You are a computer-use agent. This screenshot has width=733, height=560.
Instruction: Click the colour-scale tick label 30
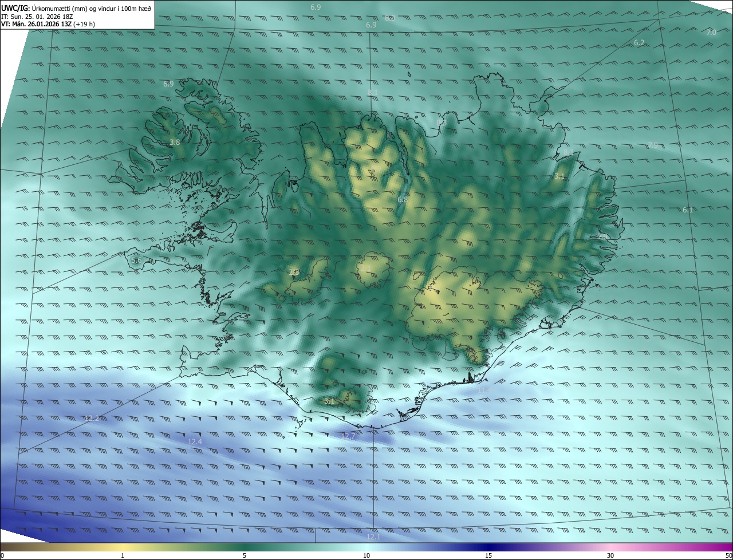610,555
